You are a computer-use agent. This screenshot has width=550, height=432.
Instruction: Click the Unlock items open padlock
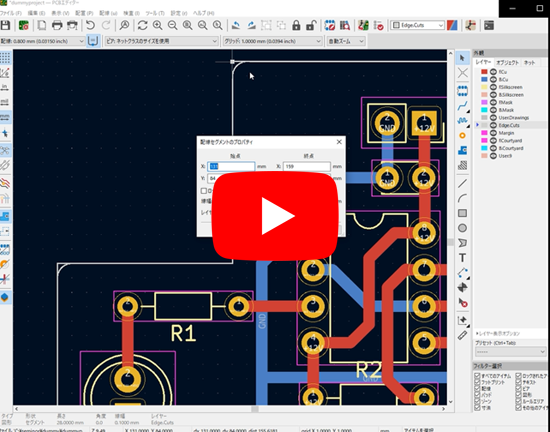311,25
